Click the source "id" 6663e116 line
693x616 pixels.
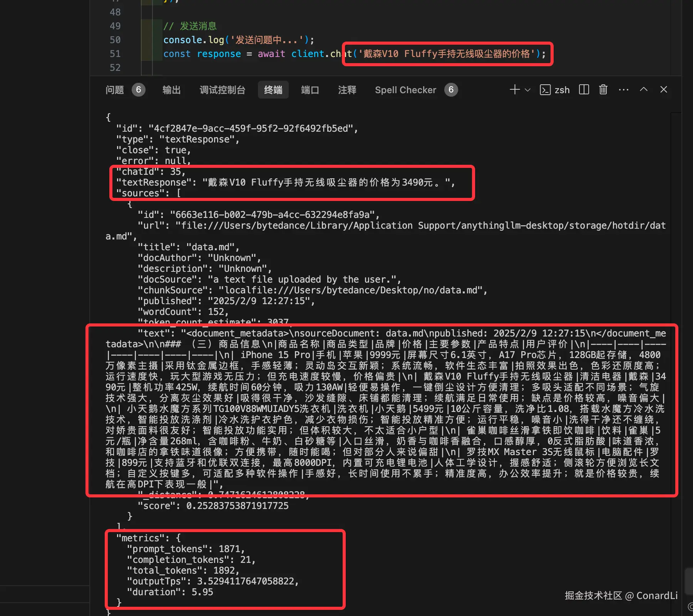pyautogui.click(x=258, y=215)
